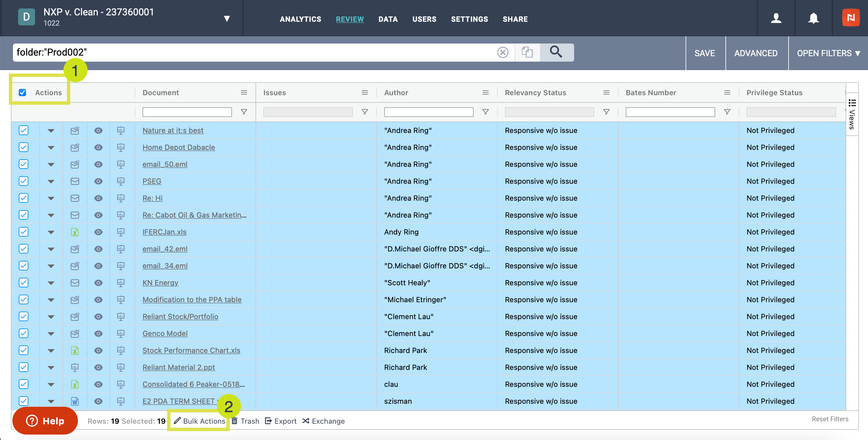Click the Help button
Image resolution: width=868 pixels, height=440 pixels.
[x=45, y=421]
